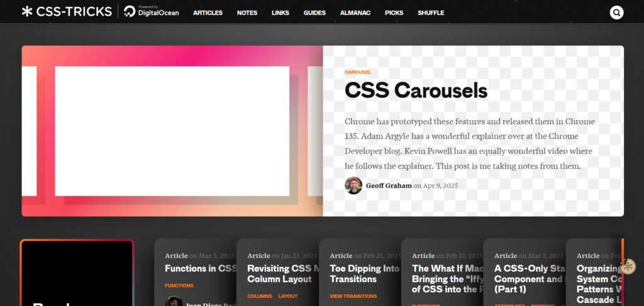Click the Layout tag
This screenshot has width=644, height=306.
[288, 296]
